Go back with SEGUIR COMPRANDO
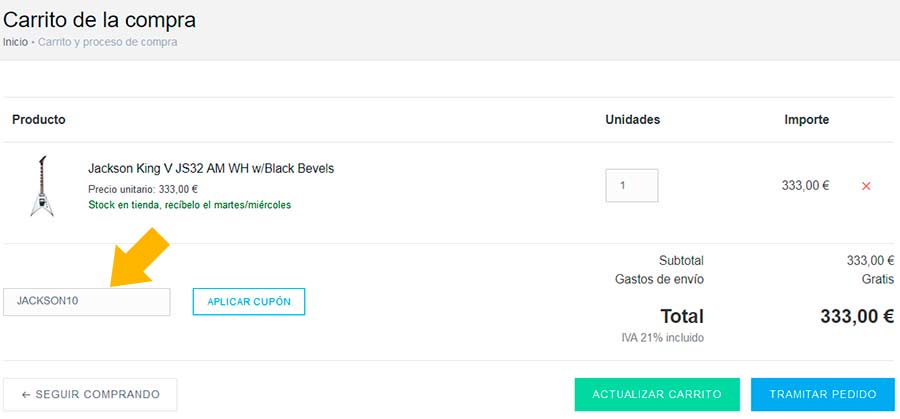The width and height of the screenshot is (900, 419). click(90, 394)
